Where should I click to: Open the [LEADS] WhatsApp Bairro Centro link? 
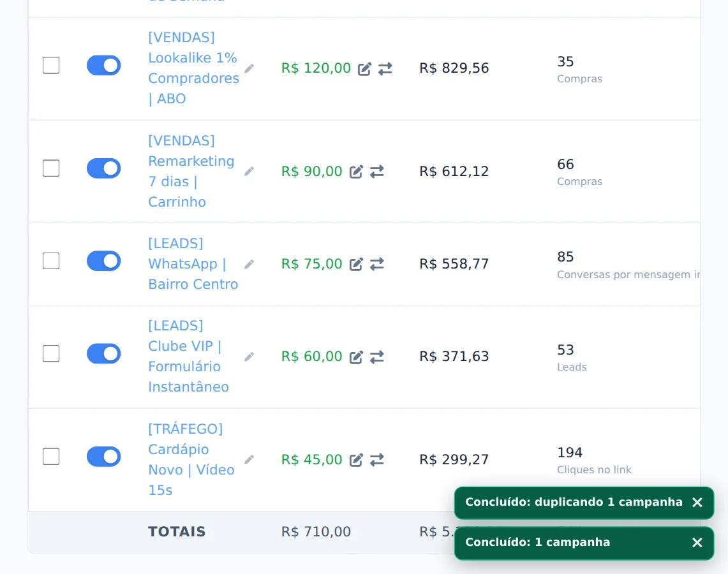click(x=193, y=263)
